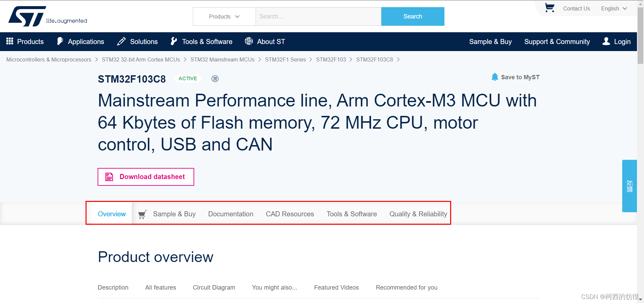Click the Login user icon
This screenshot has height=303, width=644.
point(606,41)
